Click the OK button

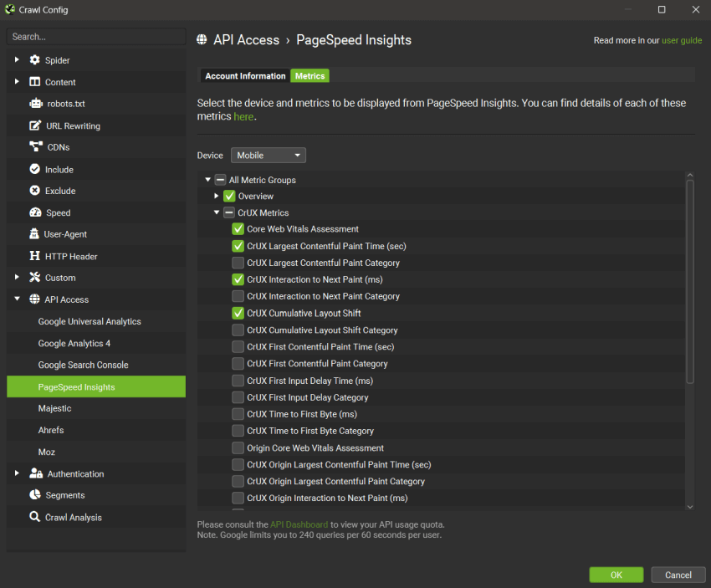point(616,575)
